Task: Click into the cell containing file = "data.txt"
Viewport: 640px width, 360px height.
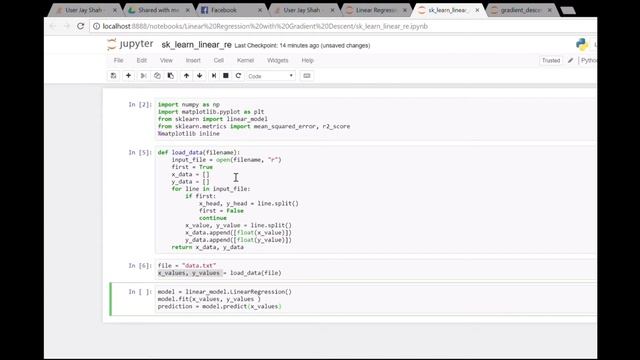Action: coord(376,269)
